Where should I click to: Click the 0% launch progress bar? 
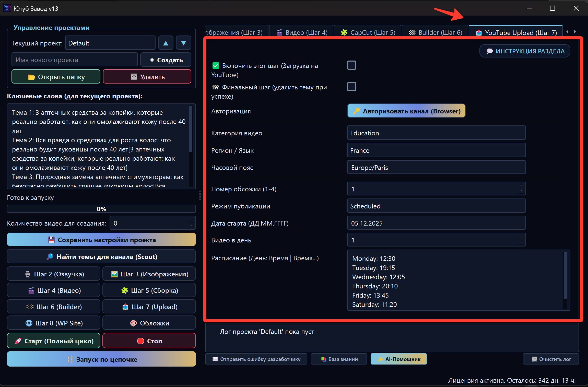pyautogui.click(x=101, y=209)
